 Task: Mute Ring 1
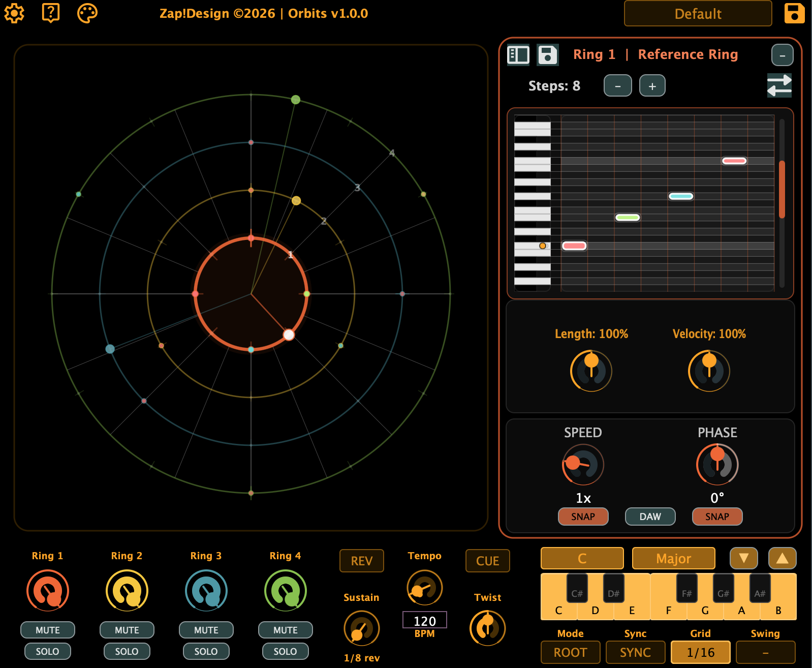(x=48, y=630)
